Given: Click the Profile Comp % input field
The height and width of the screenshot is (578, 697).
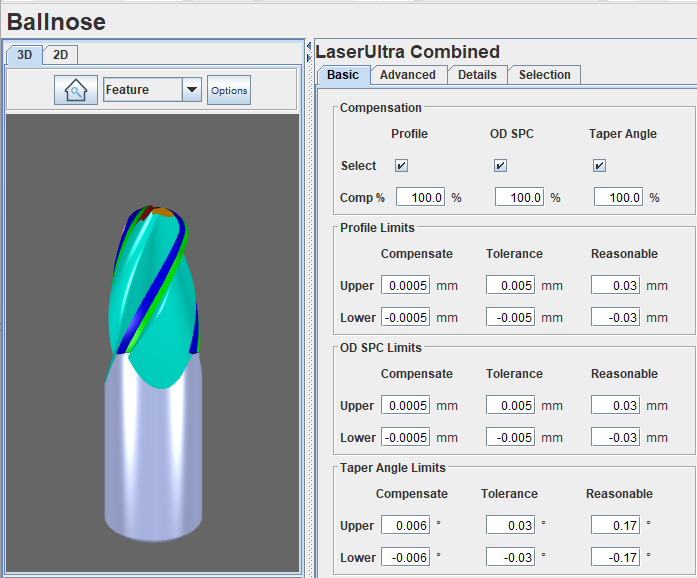Looking at the screenshot, I should click(x=421, y=198).
